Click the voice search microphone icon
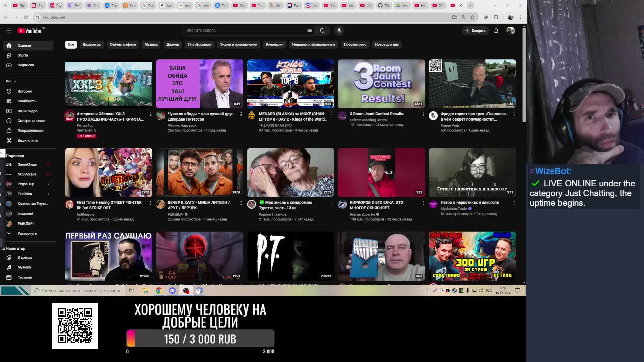The image size is (644, 362). point(339,31)
